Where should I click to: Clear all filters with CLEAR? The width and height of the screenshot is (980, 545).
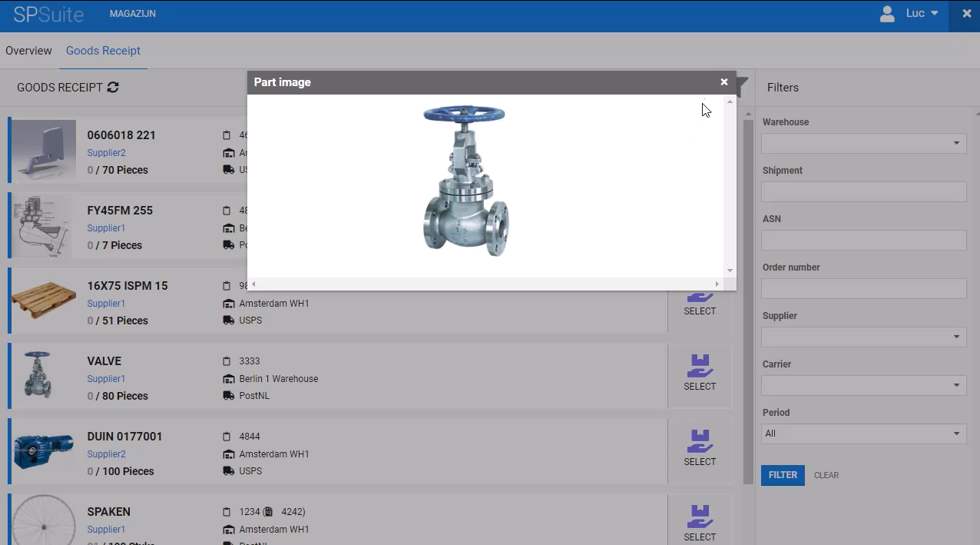coord(826,475)
